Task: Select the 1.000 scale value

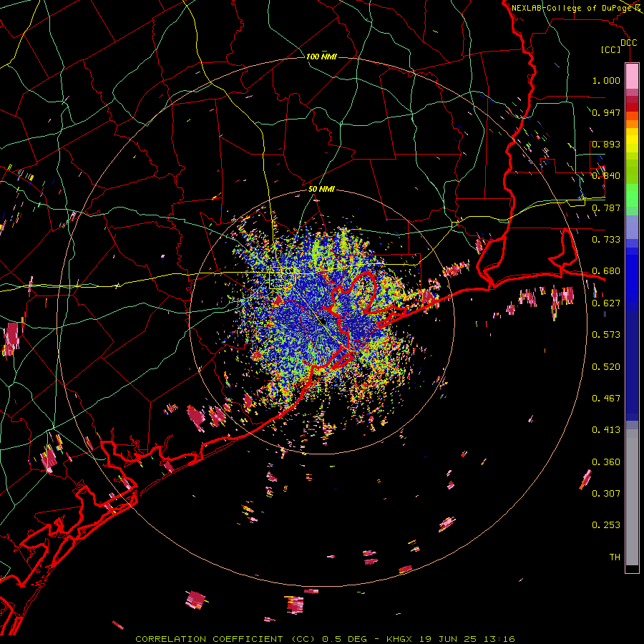Action: (x=606, y=80)
